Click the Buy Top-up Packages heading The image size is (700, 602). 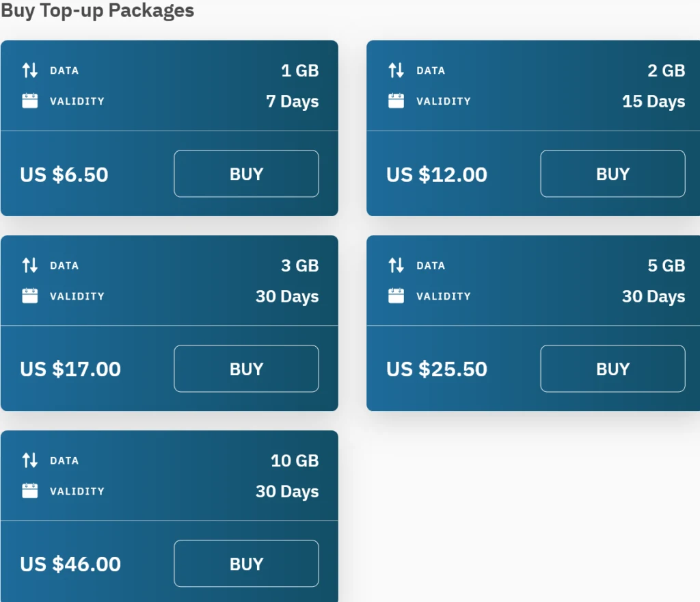(x=98, y=11)
